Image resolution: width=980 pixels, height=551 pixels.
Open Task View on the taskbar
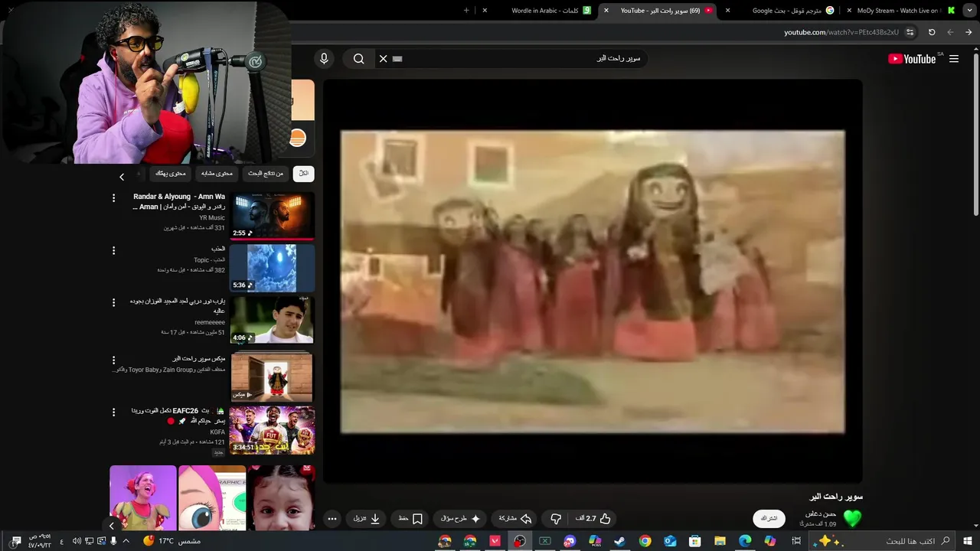(796, 541)
